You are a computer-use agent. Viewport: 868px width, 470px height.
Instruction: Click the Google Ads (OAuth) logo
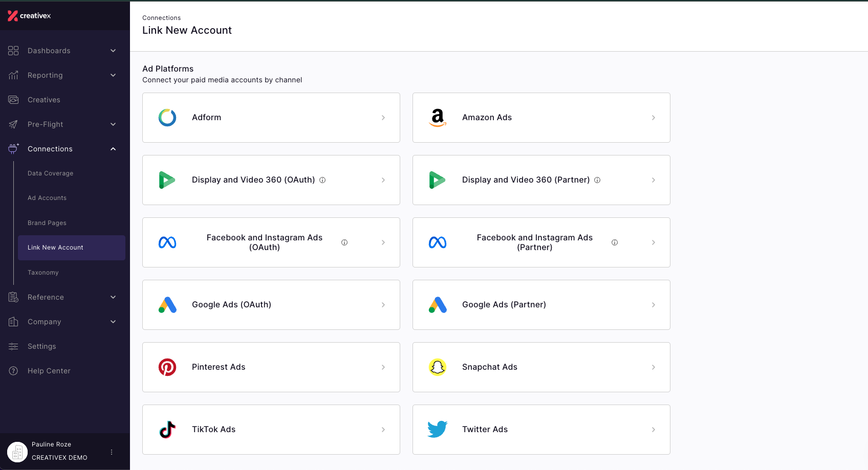coord(167,305)
